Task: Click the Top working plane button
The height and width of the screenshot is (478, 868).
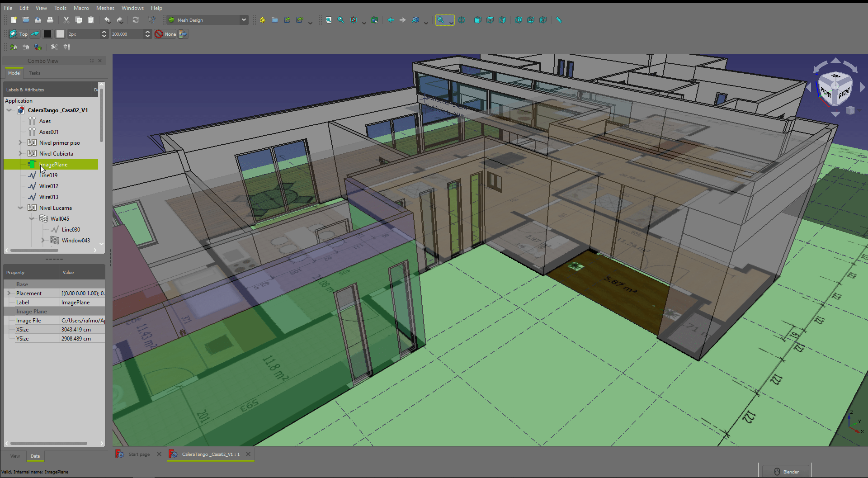Action: click(19, 34)
